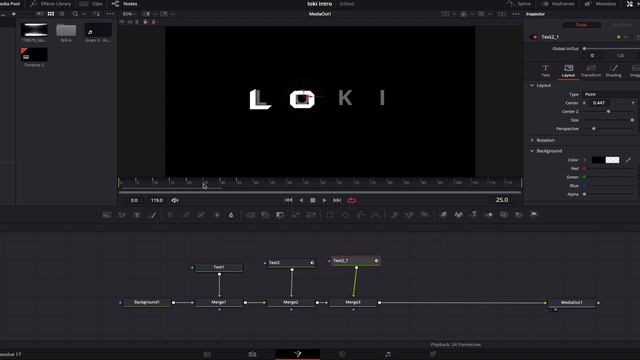
Task: Toggle the red loop playback button
Action: point(351,200)
